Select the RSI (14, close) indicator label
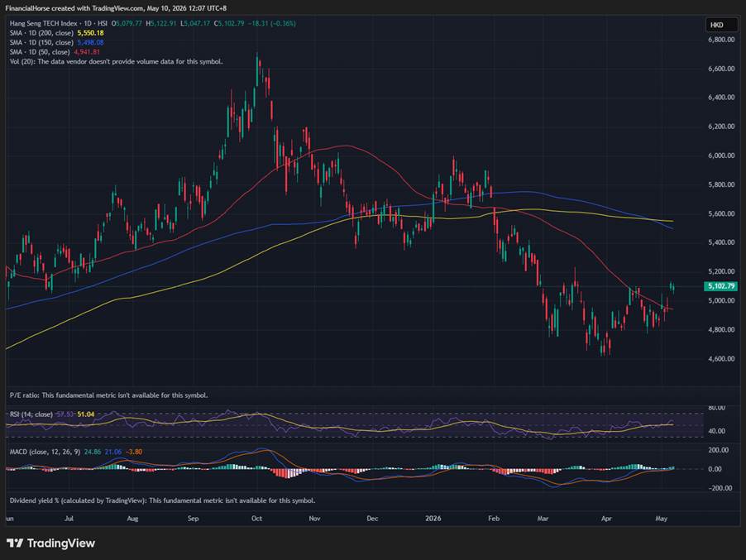 (31, 414)
